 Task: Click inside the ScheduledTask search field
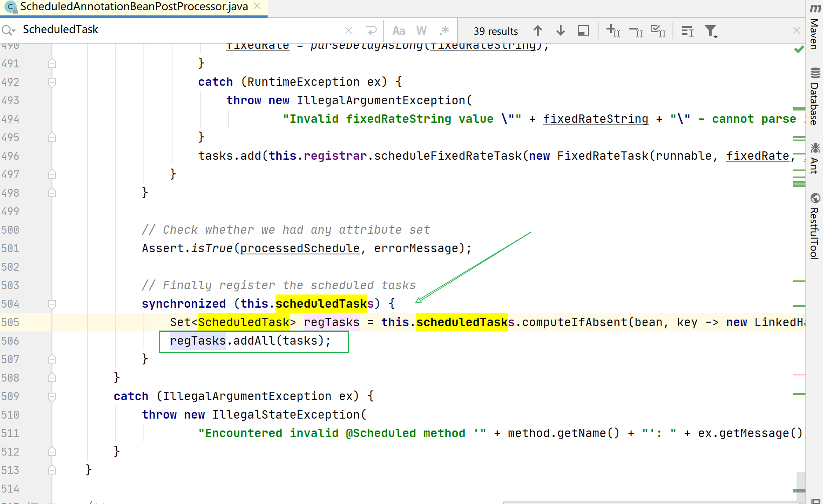point(132,29)
